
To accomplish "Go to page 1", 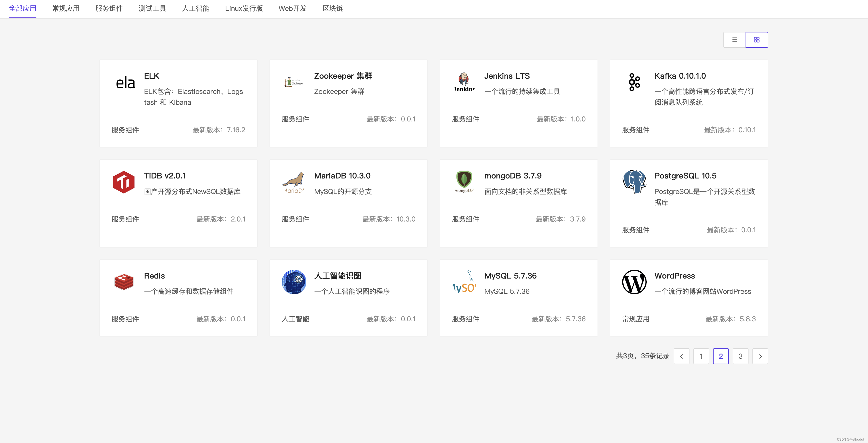I will click(x=701, y=356).
